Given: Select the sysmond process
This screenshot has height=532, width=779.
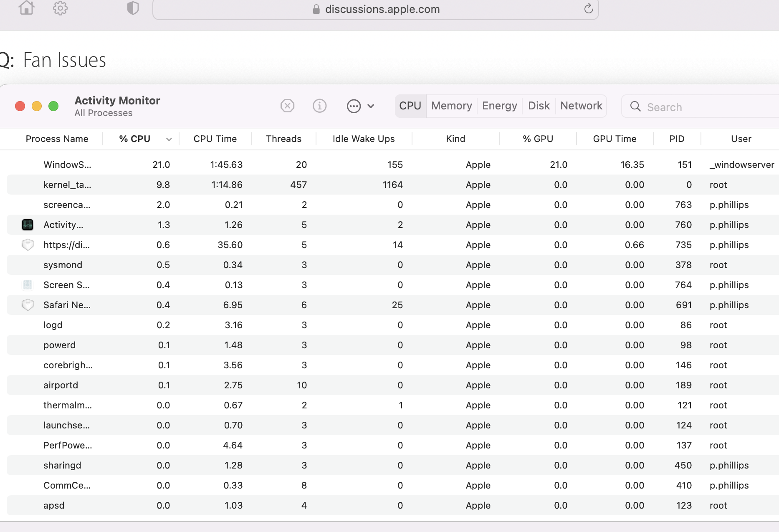Looking at the screenshot, I should coord(63,265).
